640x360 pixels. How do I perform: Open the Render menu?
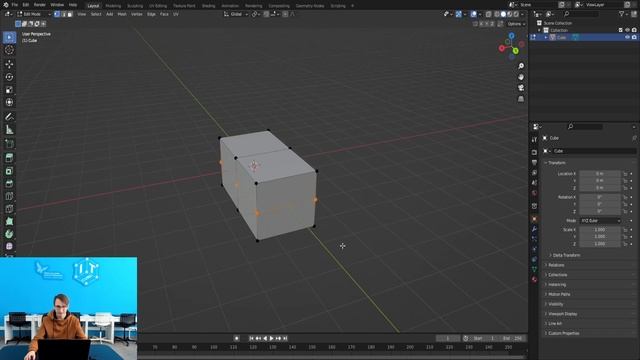pyautogui.click(x=40, y=5)
